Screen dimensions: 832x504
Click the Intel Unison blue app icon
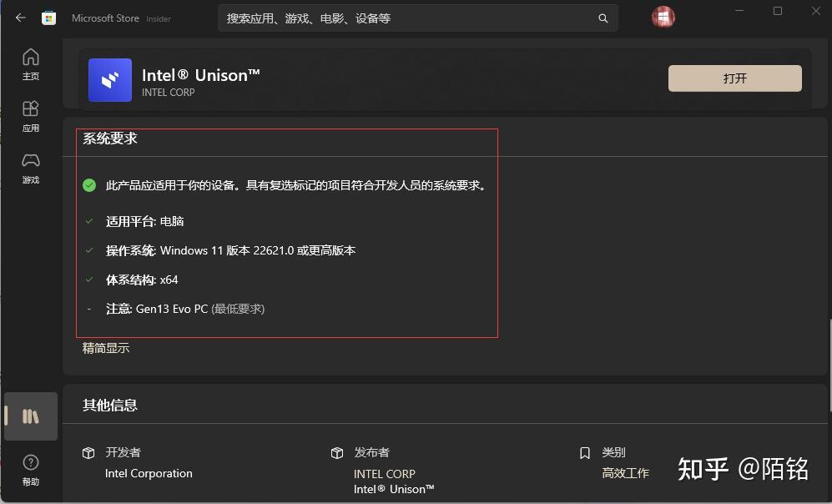[109, 79]
